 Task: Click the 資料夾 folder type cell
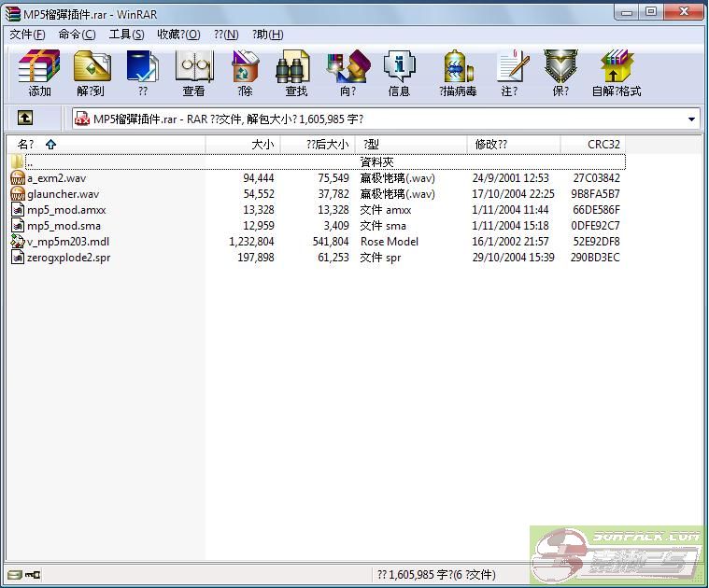click(377, 161)
